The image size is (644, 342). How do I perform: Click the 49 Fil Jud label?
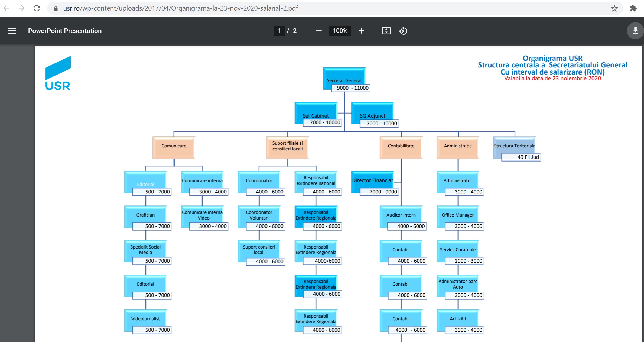tap(521, 157)
